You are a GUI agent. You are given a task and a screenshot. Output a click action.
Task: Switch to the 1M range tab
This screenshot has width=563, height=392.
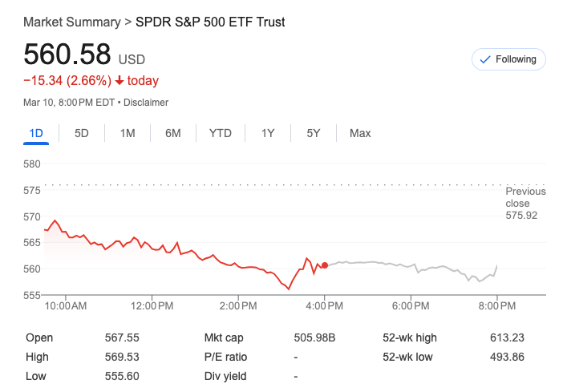128,133
